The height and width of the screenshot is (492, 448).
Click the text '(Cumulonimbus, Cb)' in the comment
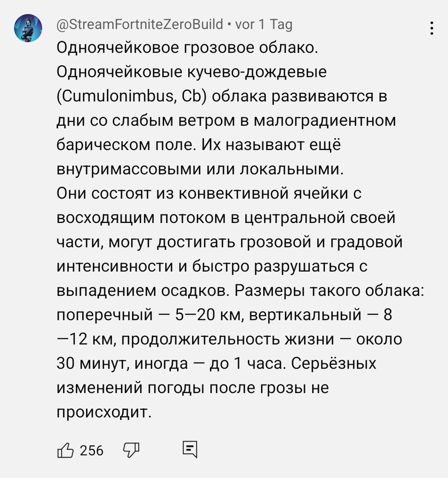(x=132, y=96)
